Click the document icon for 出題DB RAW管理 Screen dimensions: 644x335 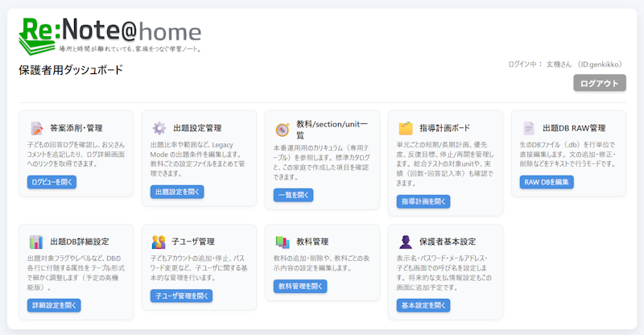529,128
